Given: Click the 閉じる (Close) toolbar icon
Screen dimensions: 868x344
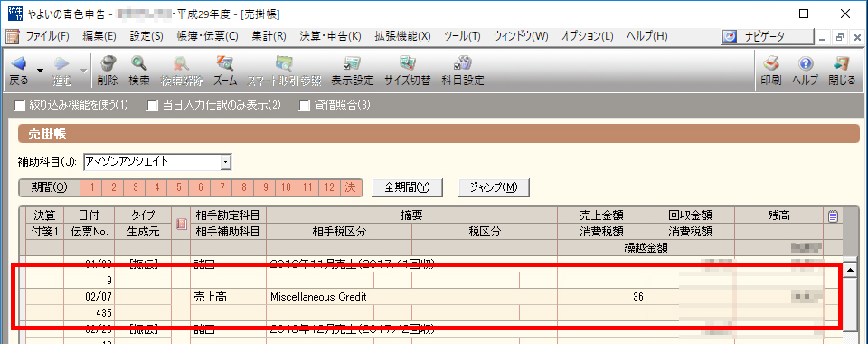Looking at the screenshot, I should [842, 64].
